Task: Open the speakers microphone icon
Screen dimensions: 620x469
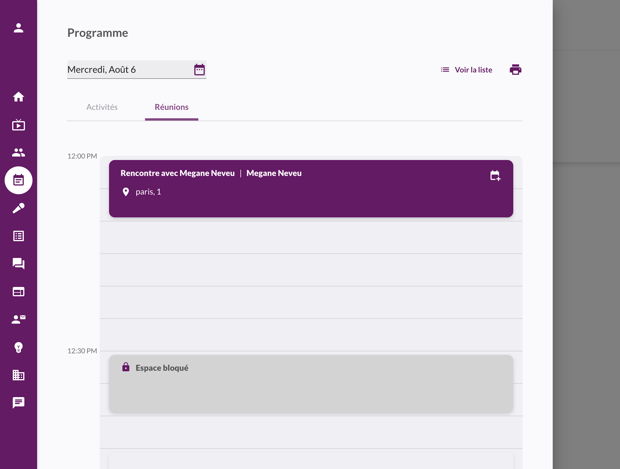Action: [x=18, y=208]
